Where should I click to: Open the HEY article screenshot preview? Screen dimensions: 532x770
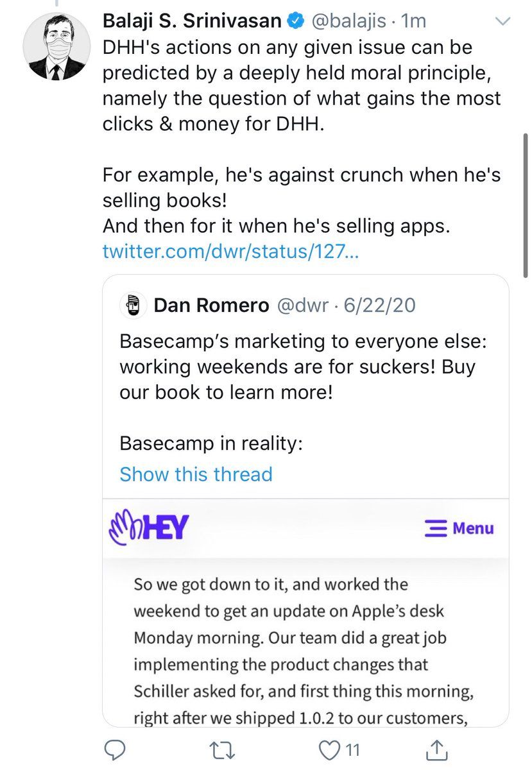click(x=305, y=613)
